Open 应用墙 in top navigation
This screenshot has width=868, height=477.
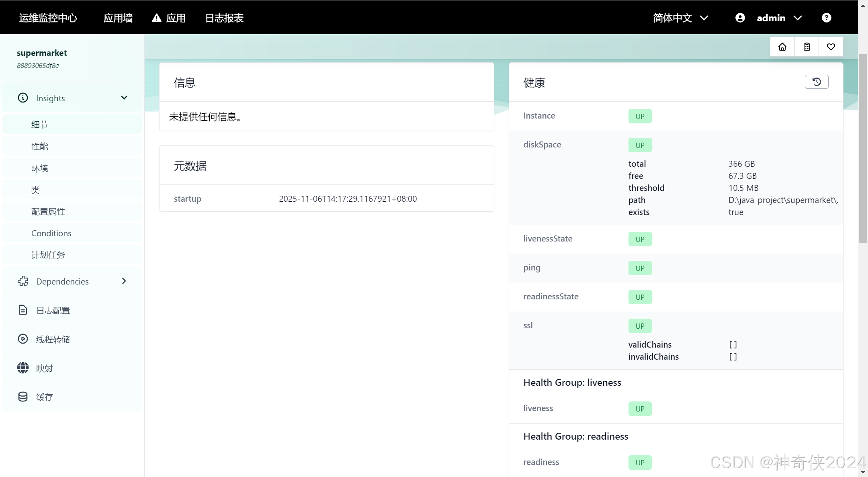tap(118, 18)
